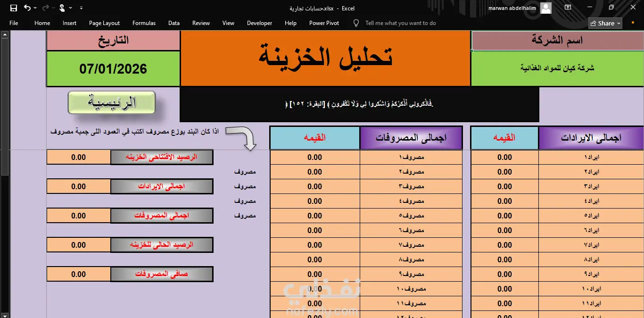Click the gray اجمالى الايرادات summary label
The height and width of the screenshot is (318, 644).
(x=162, y=186)
